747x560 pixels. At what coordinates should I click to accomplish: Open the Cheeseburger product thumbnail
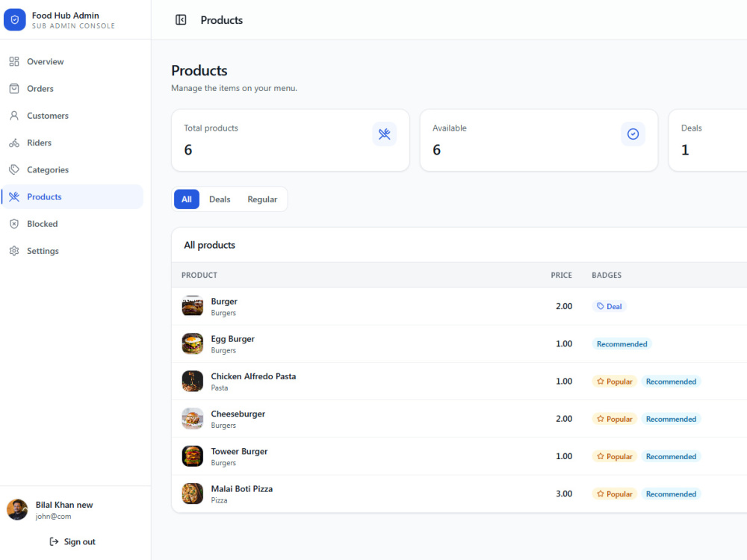click(x=193, y=419)
